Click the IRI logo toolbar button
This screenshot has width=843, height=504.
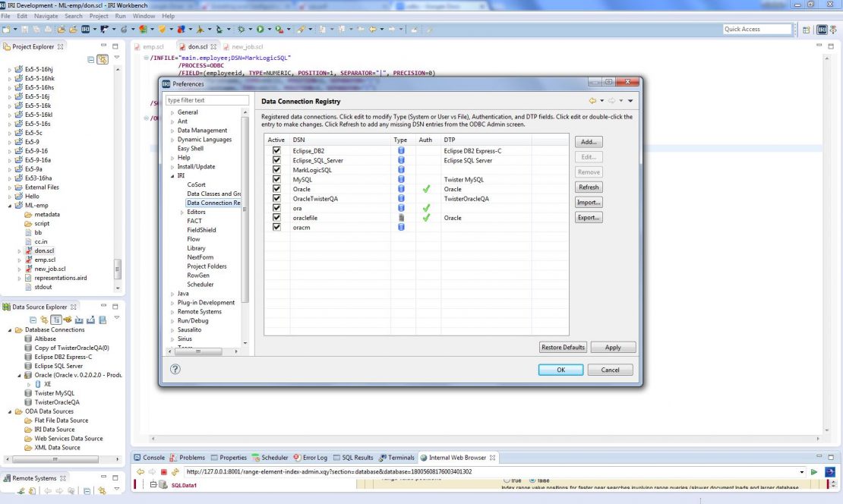point(86,29)
